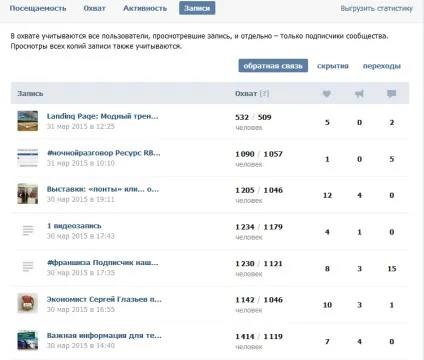The width and height of the screenshot is (424, 360).
Task: Click comments count 15 in #франшиза row
Action: (x=392, y=269)
